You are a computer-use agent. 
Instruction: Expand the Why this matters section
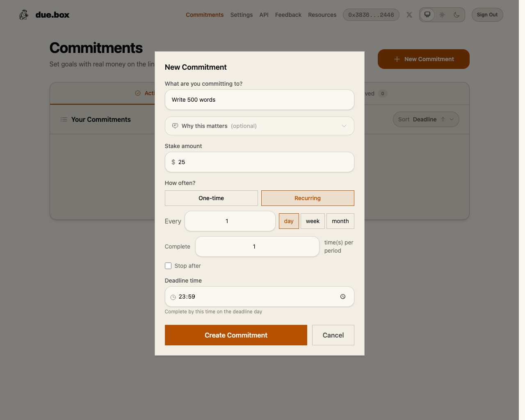click(259, 126)
